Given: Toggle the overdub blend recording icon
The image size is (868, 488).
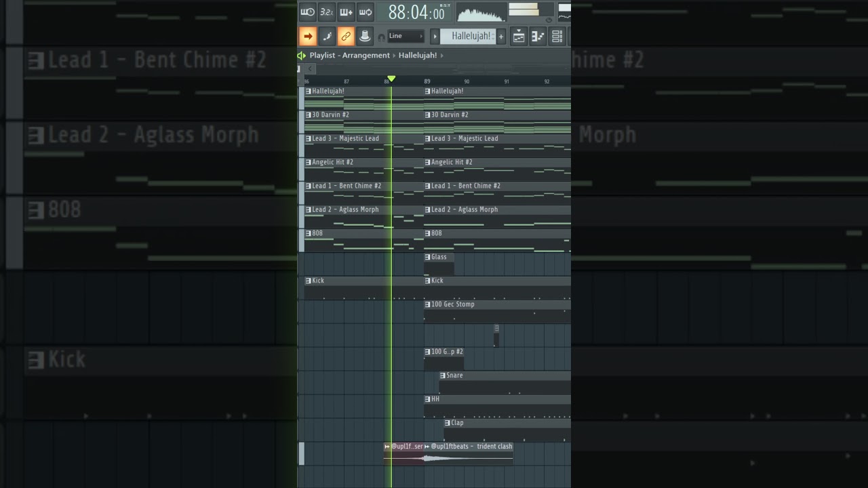Looking at the screenshot, I should point(346,12).
